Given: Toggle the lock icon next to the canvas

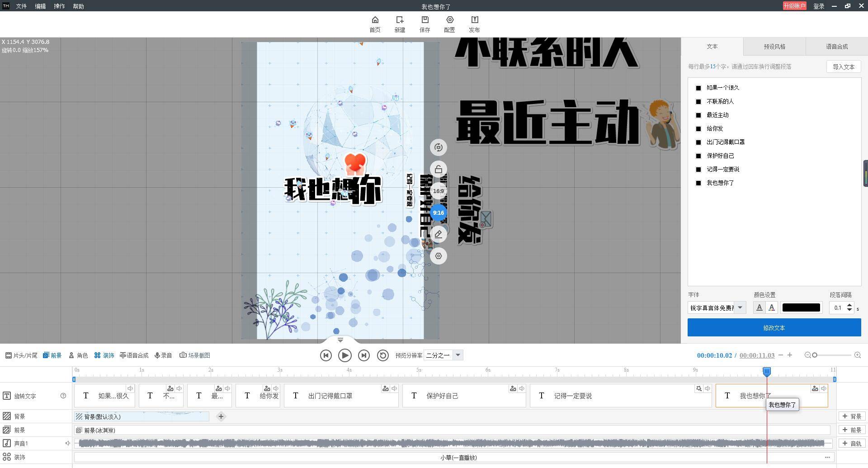Looking at the screenshot, I should 438,169.
